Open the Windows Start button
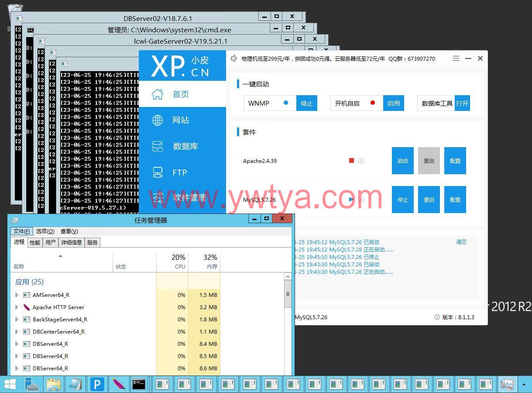 click(x=10, y=384)
